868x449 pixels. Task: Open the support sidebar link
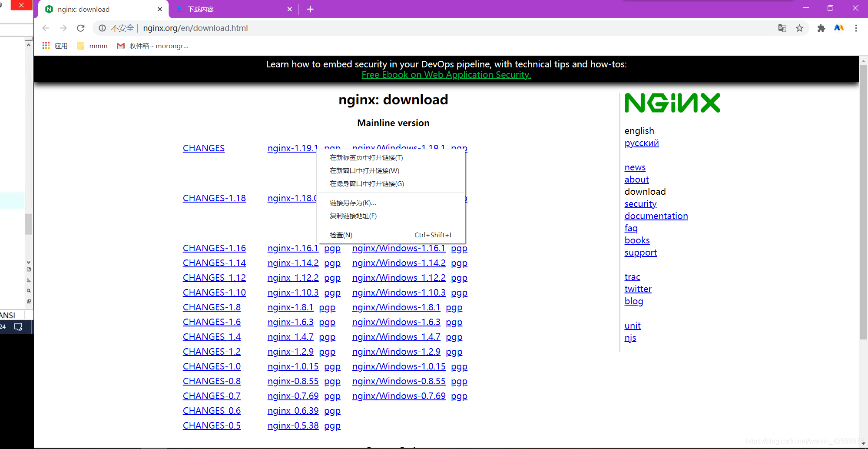pyautogui.click(x=640, y=253)
